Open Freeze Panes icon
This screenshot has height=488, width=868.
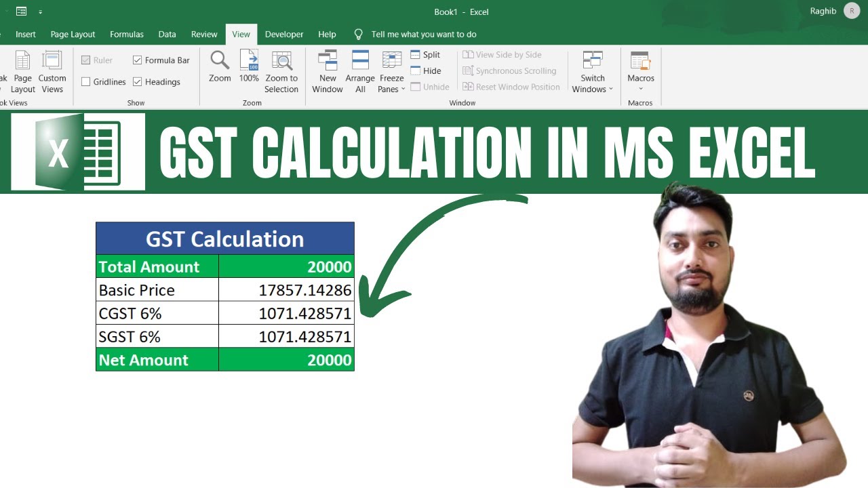point(392,60)
